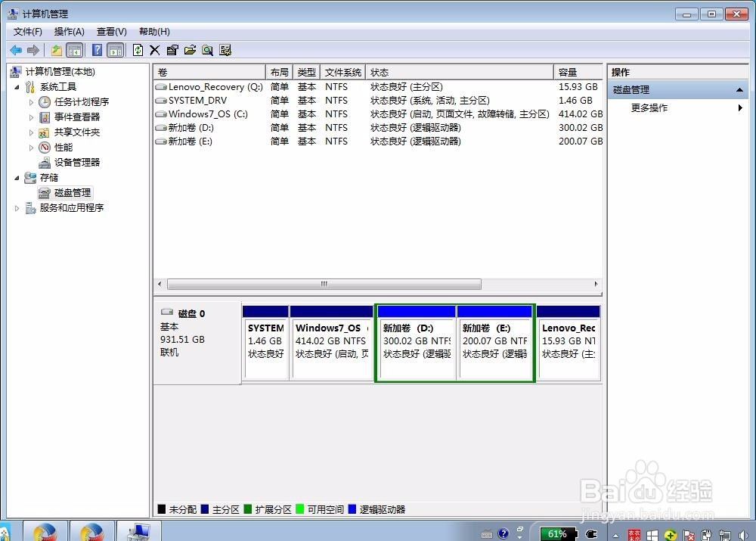Sort by the 容量 column header
This screenshot has width=756, height=541.
pos(578,73)
